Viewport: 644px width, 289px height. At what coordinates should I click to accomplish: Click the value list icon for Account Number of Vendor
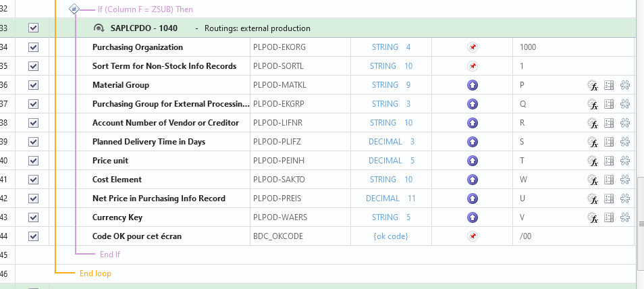(x=609, y=123)
